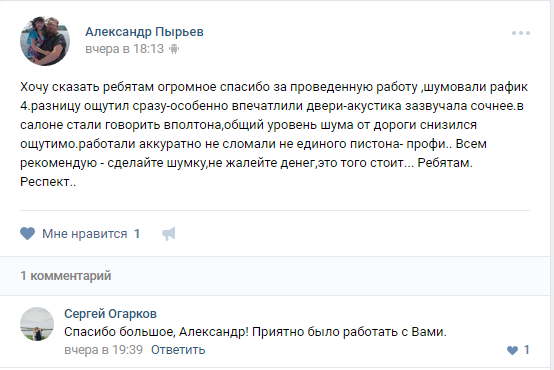
Task: Open the three-dots post options menu
Action: (521, 33)
